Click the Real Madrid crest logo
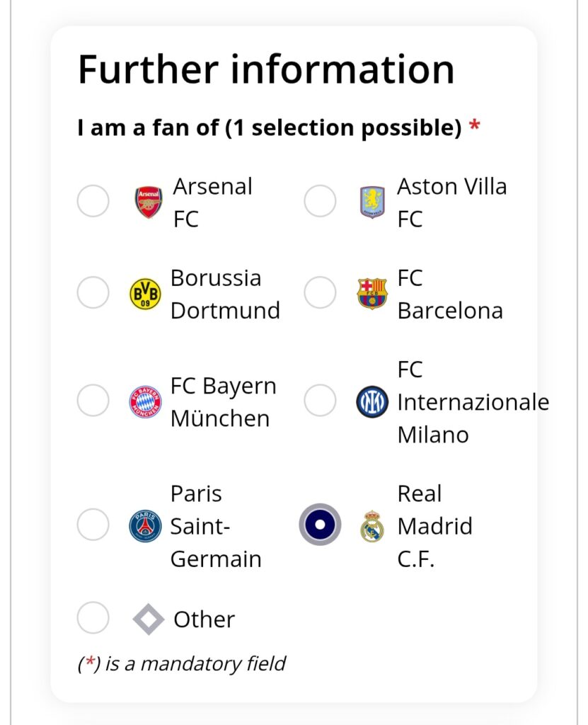 [x=372, y=526]
